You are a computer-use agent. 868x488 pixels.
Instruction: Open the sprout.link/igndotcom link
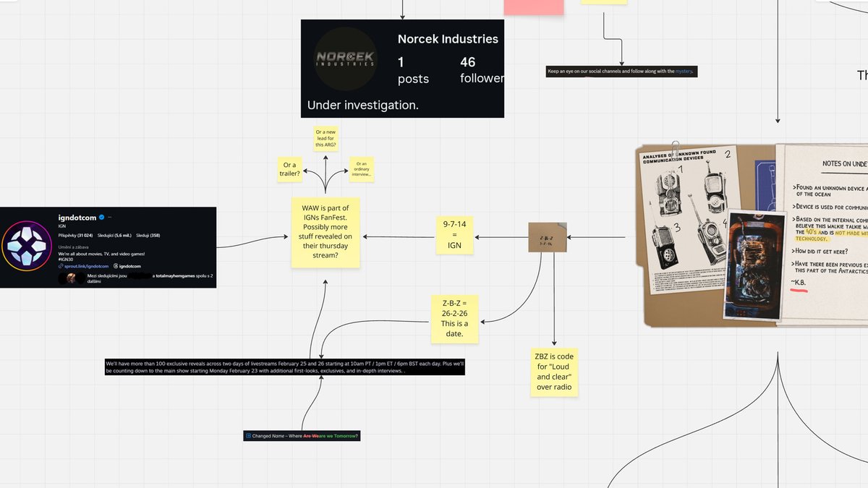tap(83, 267)
